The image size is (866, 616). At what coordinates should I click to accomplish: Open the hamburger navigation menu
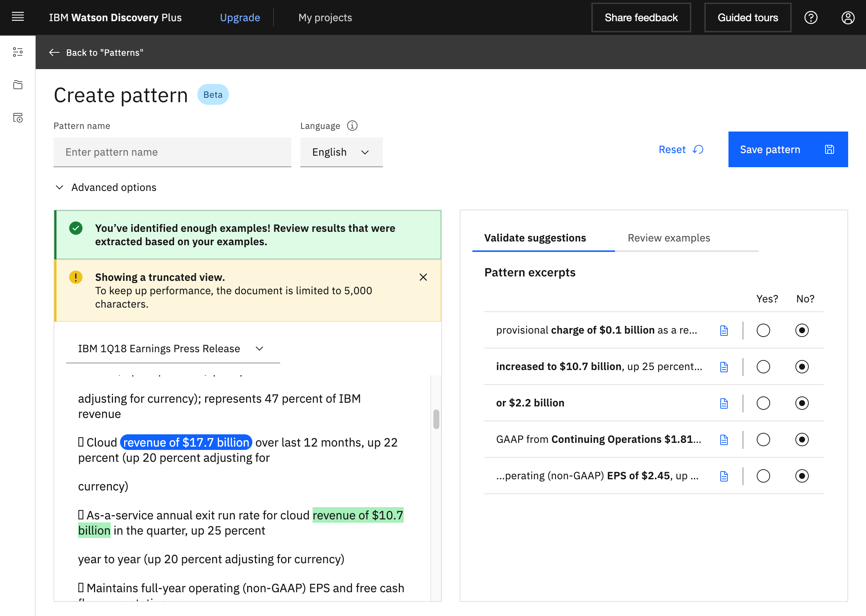click(17, 17)
